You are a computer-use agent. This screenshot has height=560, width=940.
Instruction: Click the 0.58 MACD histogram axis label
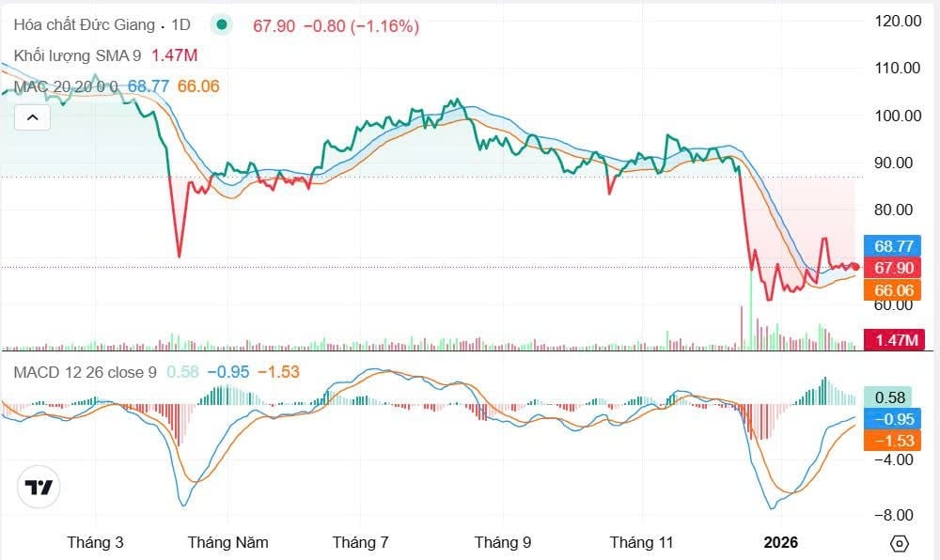tap(893, 397)
